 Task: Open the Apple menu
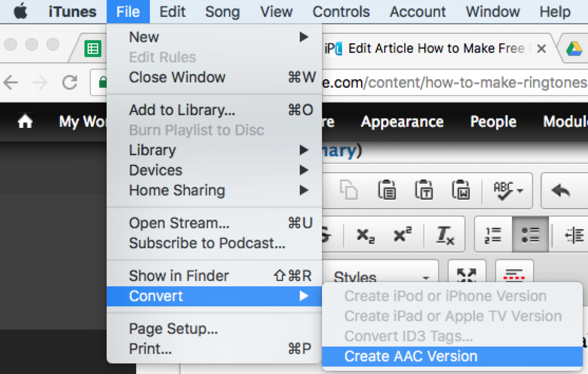point(21,12)
